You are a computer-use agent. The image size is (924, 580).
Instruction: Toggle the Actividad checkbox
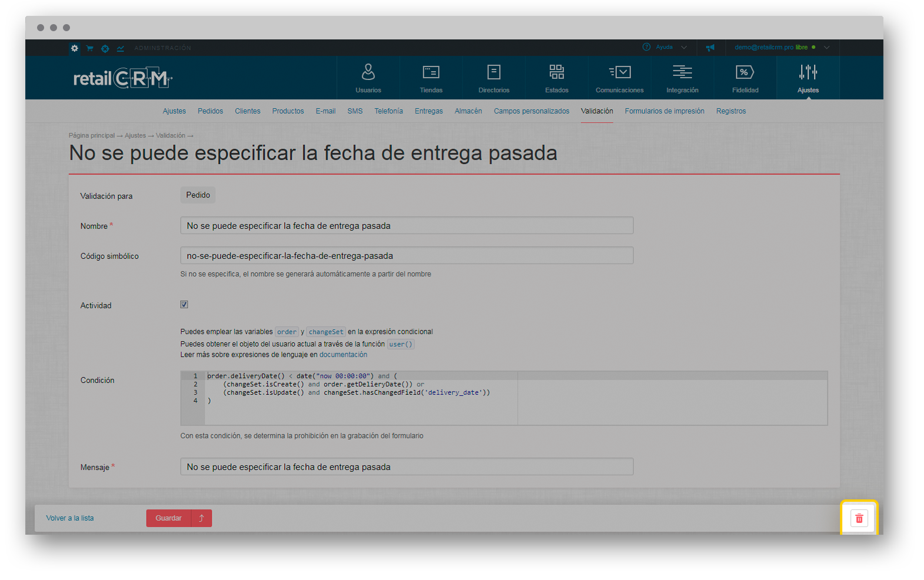[x=184, y=305]
